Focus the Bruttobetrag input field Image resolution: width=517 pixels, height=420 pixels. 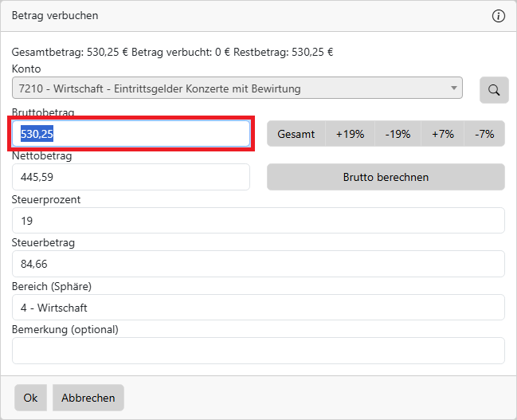point(131,134)
